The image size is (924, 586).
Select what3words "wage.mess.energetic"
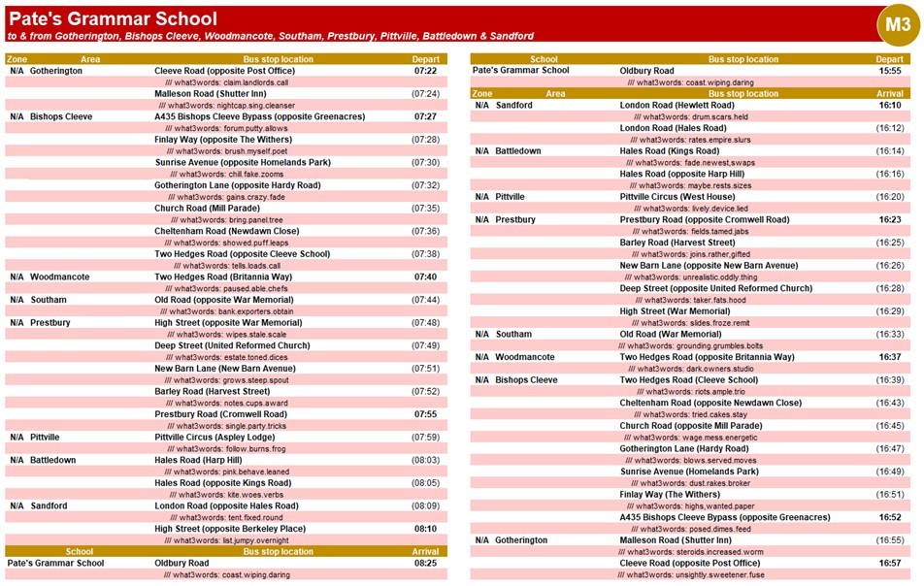pyautogui.click(x=720, y=439)
